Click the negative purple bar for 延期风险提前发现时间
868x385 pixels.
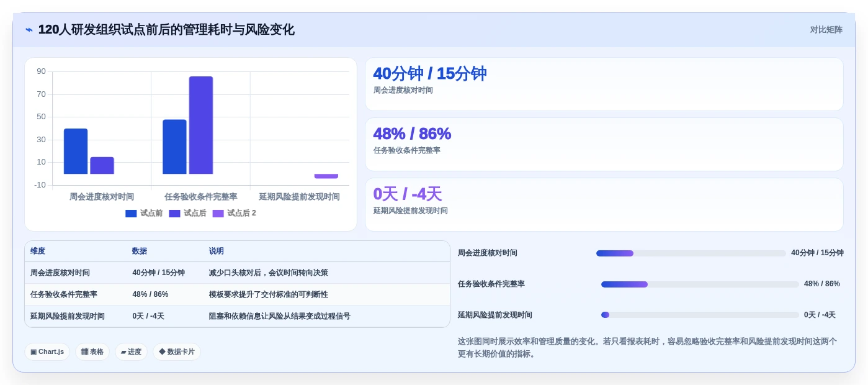[326, 176]
